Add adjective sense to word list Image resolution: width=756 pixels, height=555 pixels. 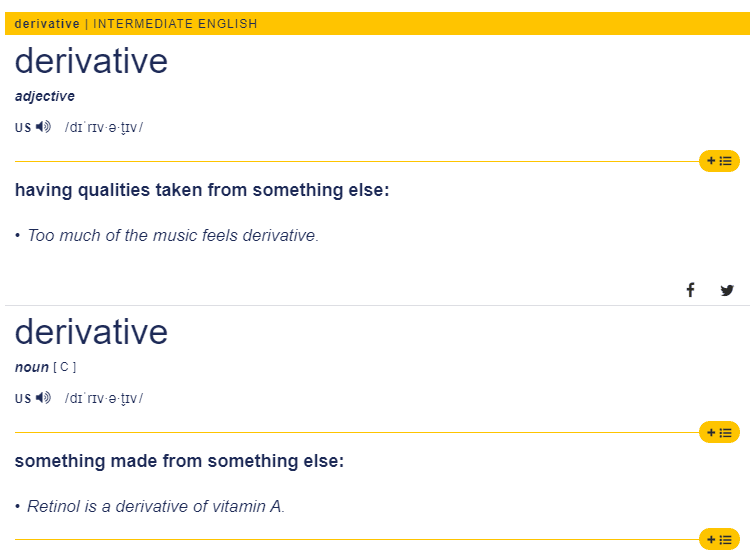[719, 161]
